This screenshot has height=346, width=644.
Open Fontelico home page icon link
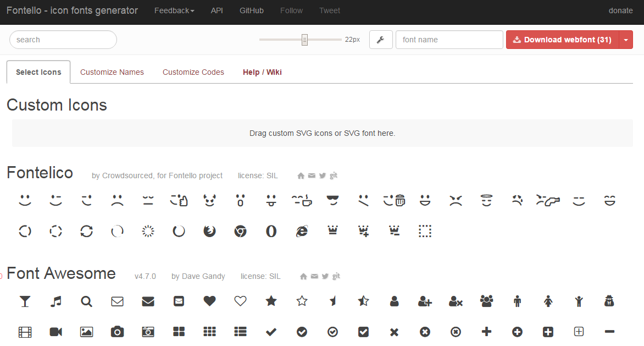pos(301,176)
